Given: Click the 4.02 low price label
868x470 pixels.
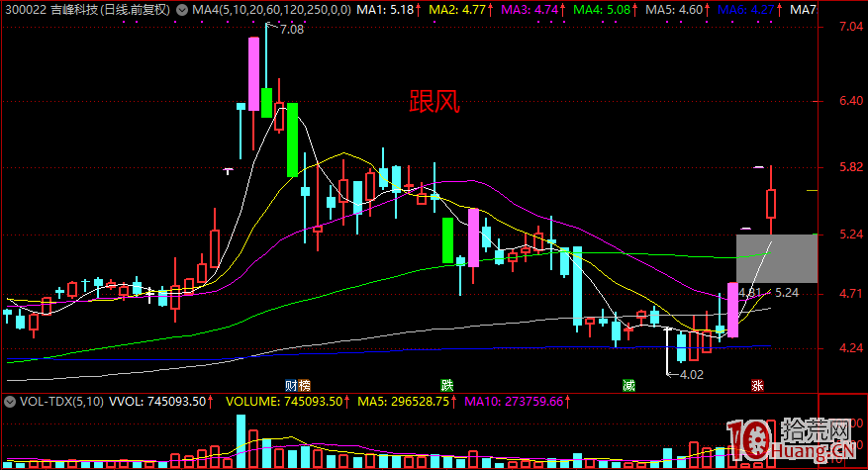Looking at the screenshot, I should pos(692,375).
